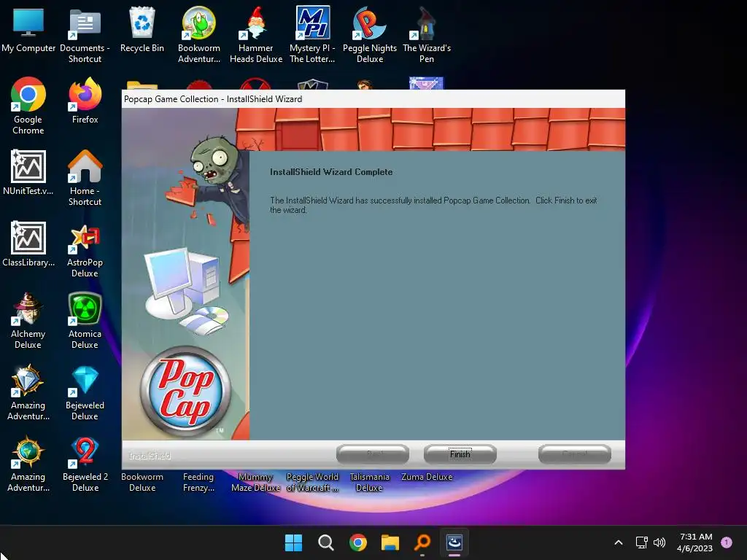Click InstallShield Wizard title bar
Screen dimensions: 747x560
point(373,99)
